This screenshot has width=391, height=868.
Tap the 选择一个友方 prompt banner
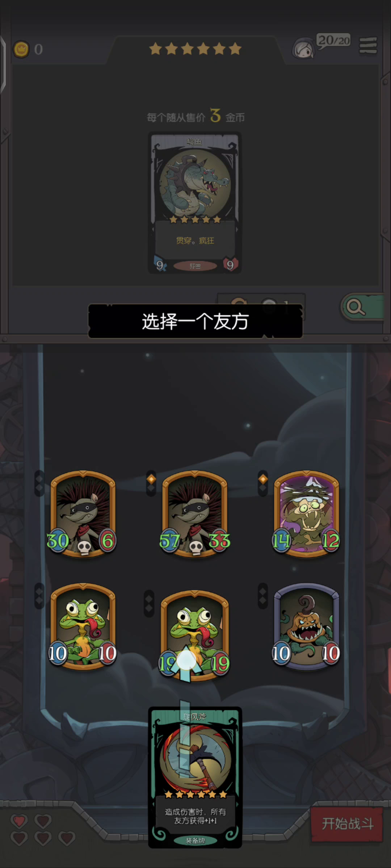pos(195,321)
